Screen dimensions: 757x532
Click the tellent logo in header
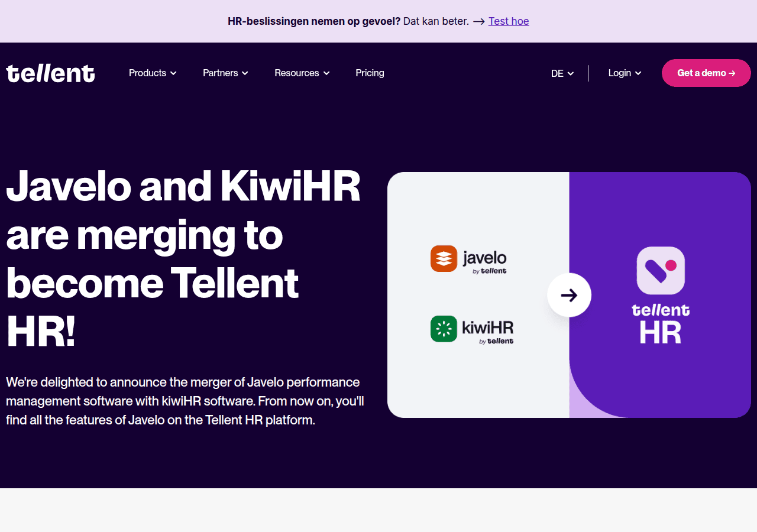[x=50, y=73]
